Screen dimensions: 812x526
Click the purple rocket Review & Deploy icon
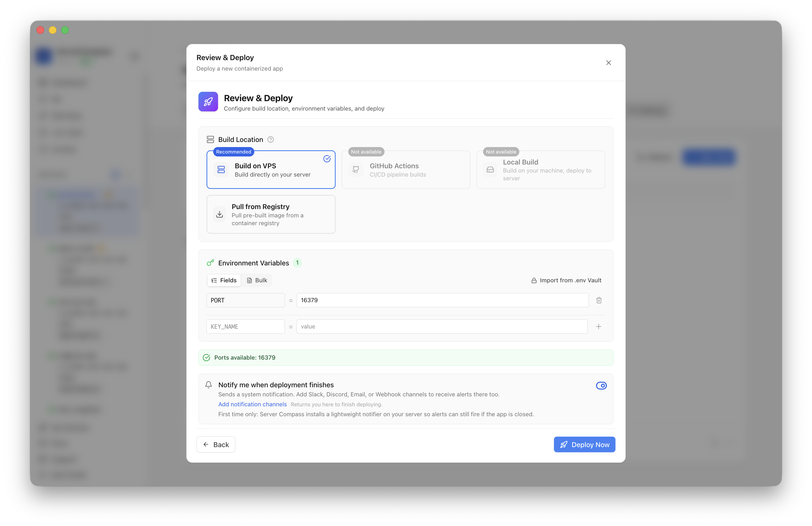(208, 102)
